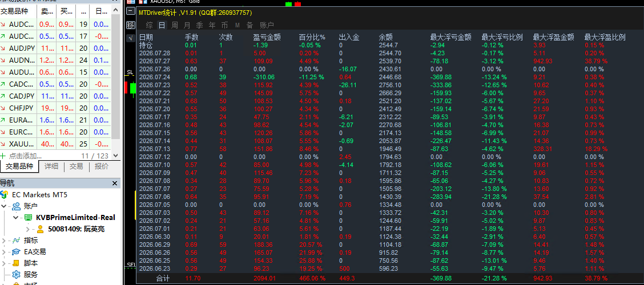Open the 报价 quotes tab in Market Watch
Screen dimensions: 644x285
pos(102,166)
